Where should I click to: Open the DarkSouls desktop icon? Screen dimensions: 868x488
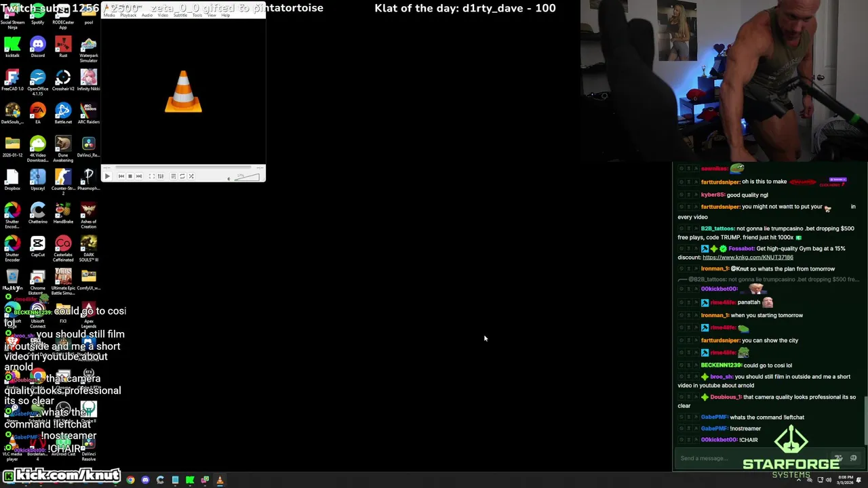12,113
